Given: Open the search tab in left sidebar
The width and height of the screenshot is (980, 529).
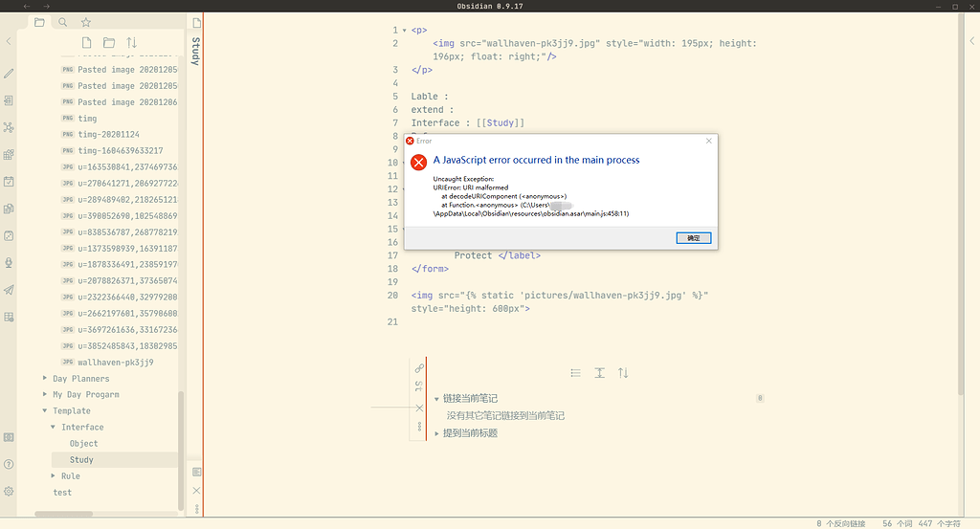Looking at the screenshot, I should (x=63, y=22).
